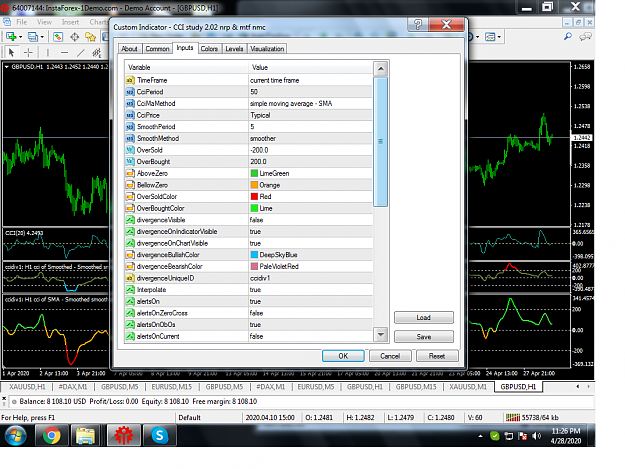Open Skype from the taskbar
The height and width of the screenshot is (469, 625).
(159, 435)
